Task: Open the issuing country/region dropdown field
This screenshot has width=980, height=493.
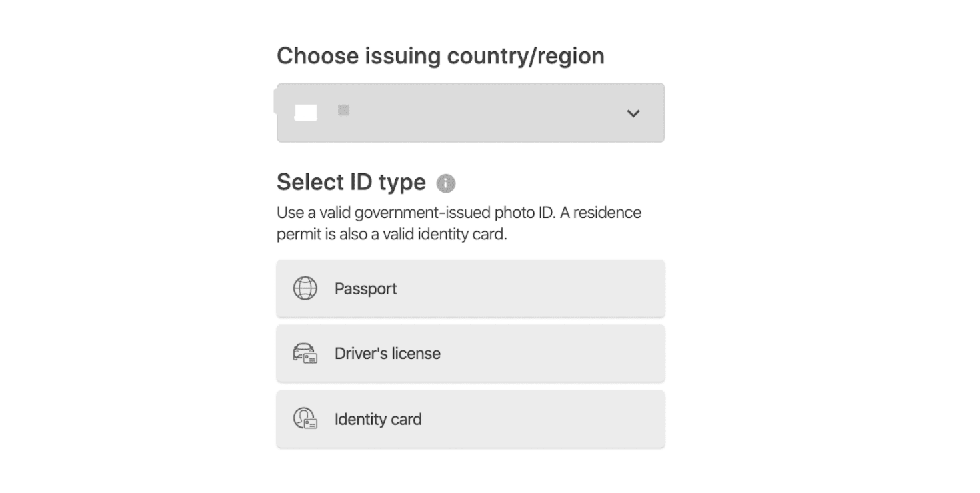Action: click(471, 113)
